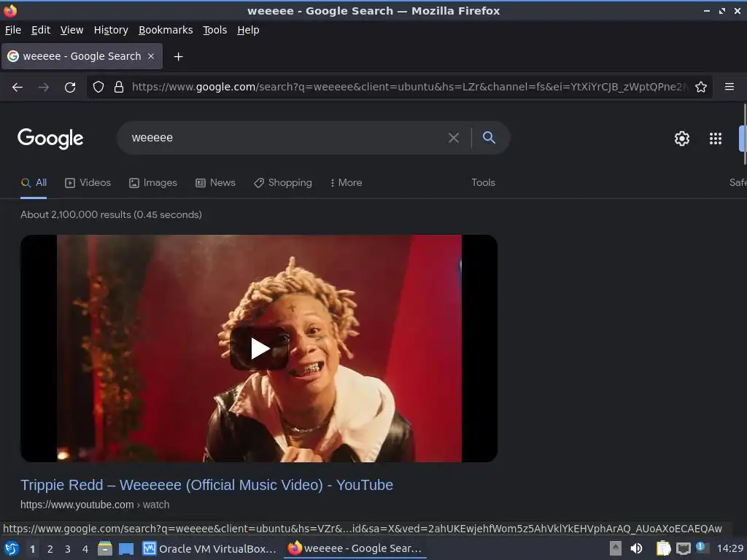This screenshot has width=747, height=560.
Task: Close the weeeee Google Search tab
Action: [x=151, y=56]
